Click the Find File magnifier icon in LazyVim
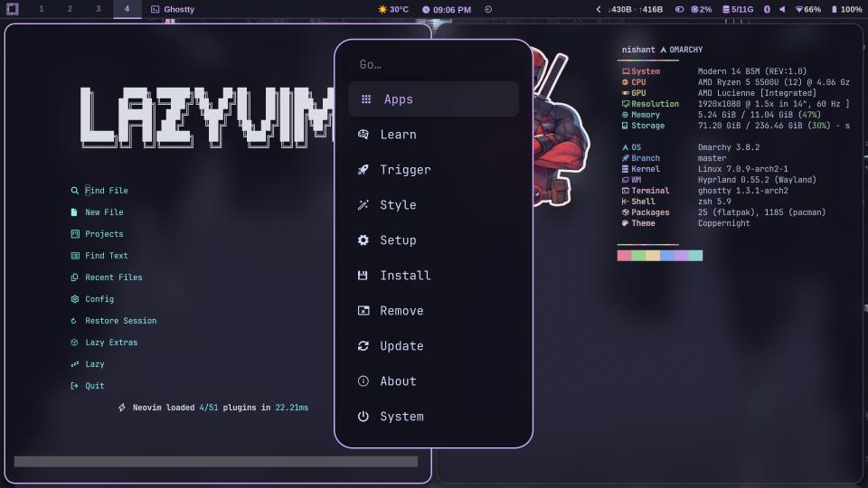 [x=75, y=191]
